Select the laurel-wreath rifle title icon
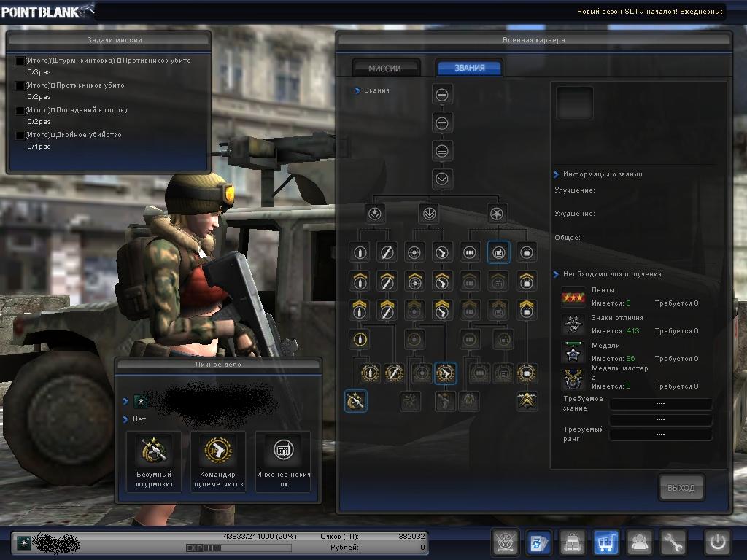747x560 pixels. pos(393,373)
